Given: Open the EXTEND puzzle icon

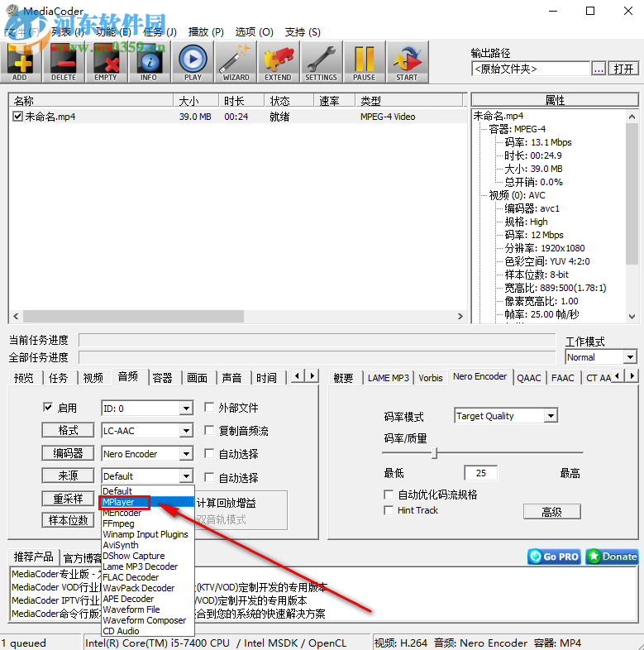Looking at the screenshot, I should click(x=279, y=62).
